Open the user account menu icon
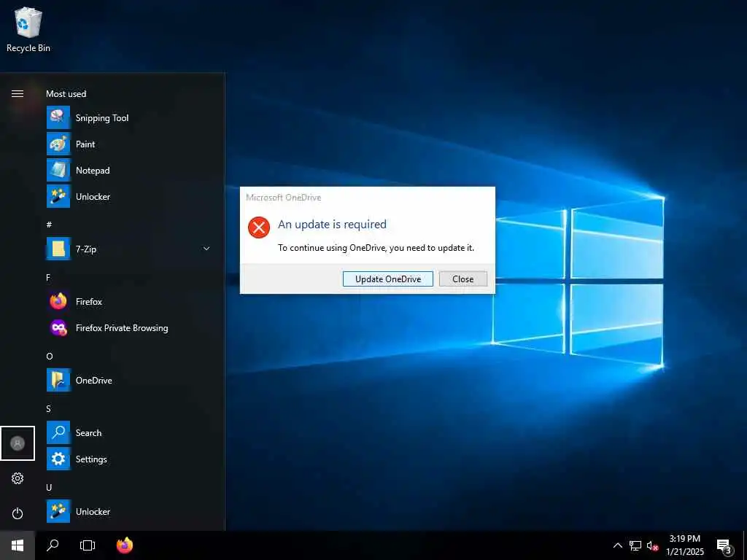The height and width of the screenshot is (560, 747). pyautogui.click(x=18, y=443)
